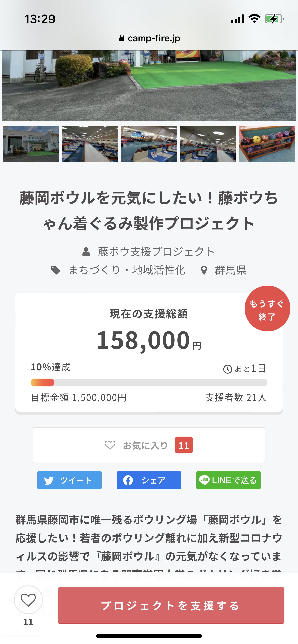Select the building exterior thumbnail
This screenshot has height=644, width=298.
(31, 144)
